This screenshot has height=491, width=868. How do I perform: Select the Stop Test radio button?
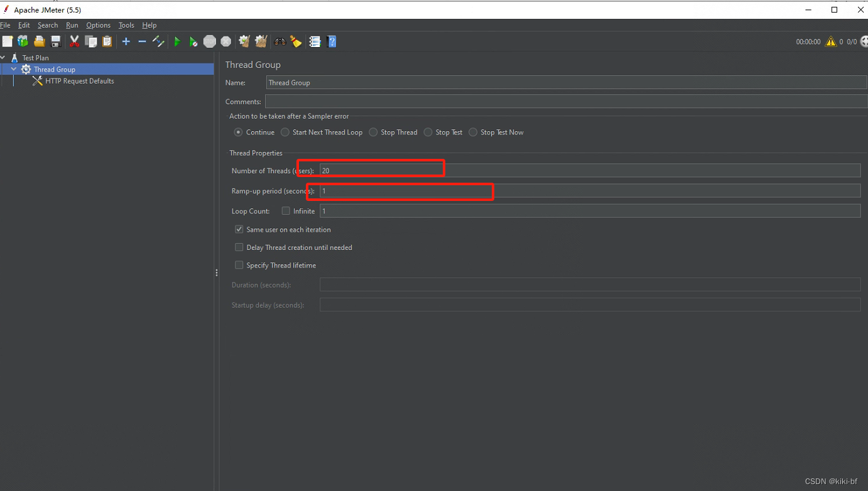click(428, 132)
